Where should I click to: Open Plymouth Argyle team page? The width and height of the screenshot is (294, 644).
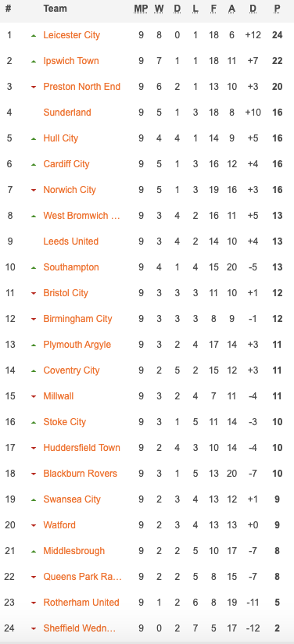click(x=77, y=344)
